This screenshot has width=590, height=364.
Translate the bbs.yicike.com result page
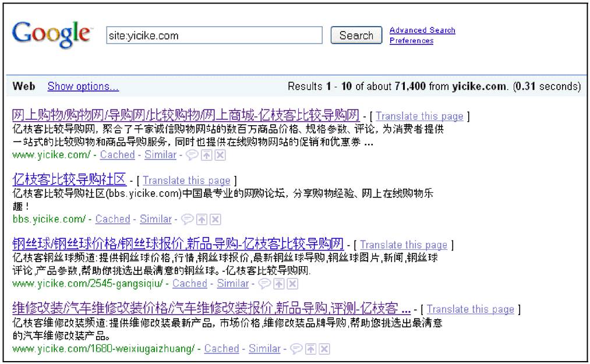(186, 181)
